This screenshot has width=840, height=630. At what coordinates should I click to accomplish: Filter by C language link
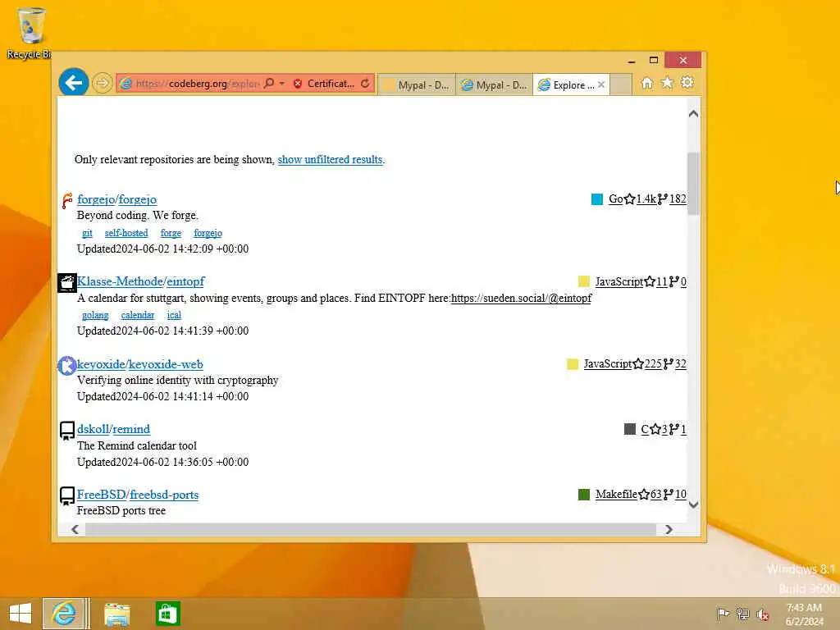pyautogui.click(x=645, y=429)
